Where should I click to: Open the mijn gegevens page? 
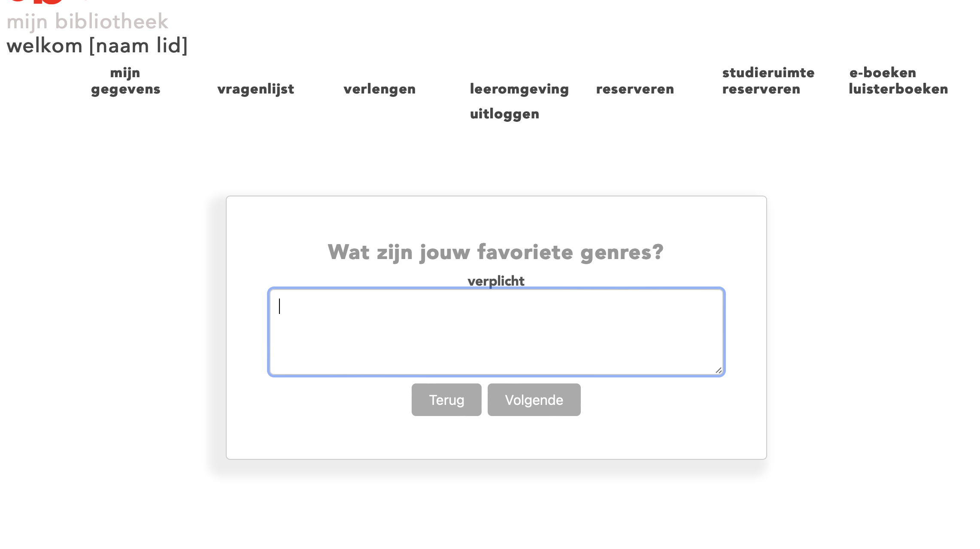[125, 81]
